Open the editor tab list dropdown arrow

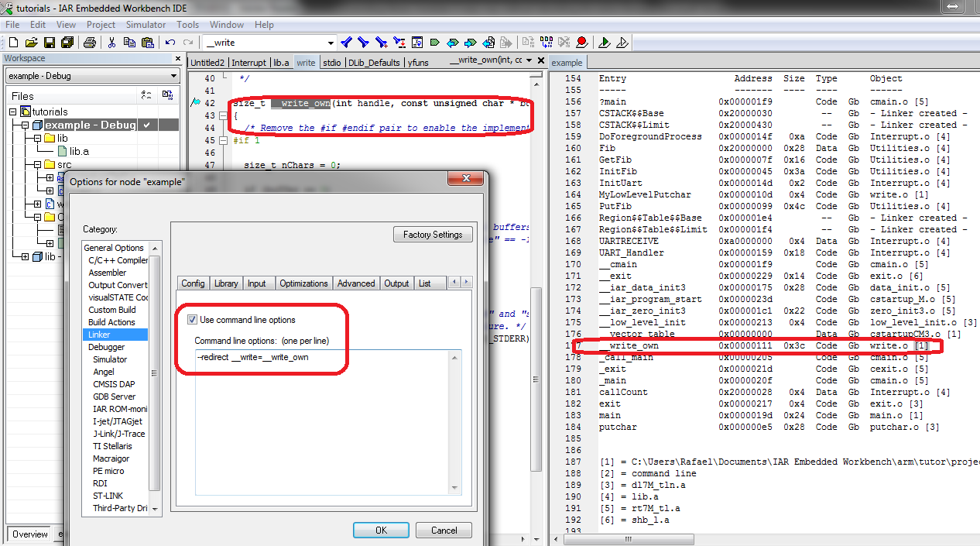529,60
